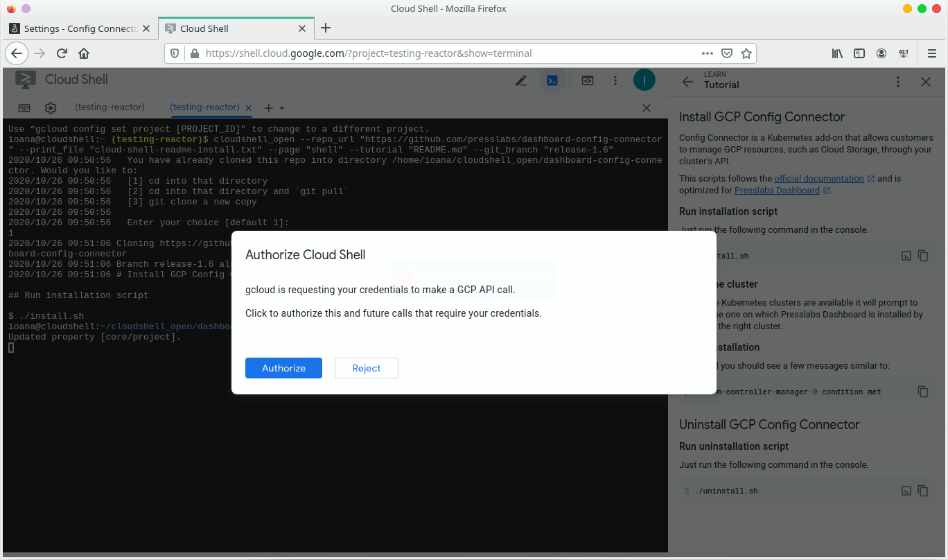This screenshot has width=948, height=560.
Task: Close the Tutorial panel
Action: tap(926, 82)
